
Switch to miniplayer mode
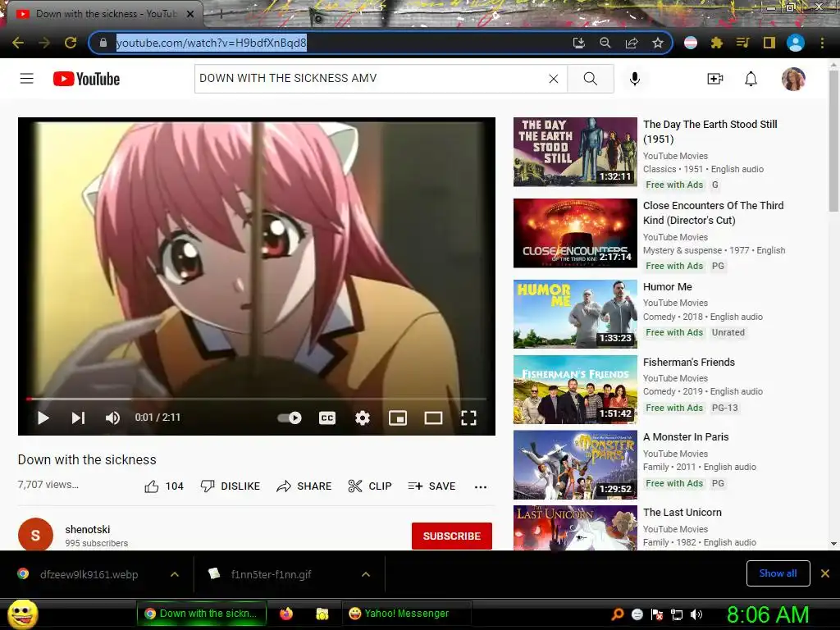[398, 418]
